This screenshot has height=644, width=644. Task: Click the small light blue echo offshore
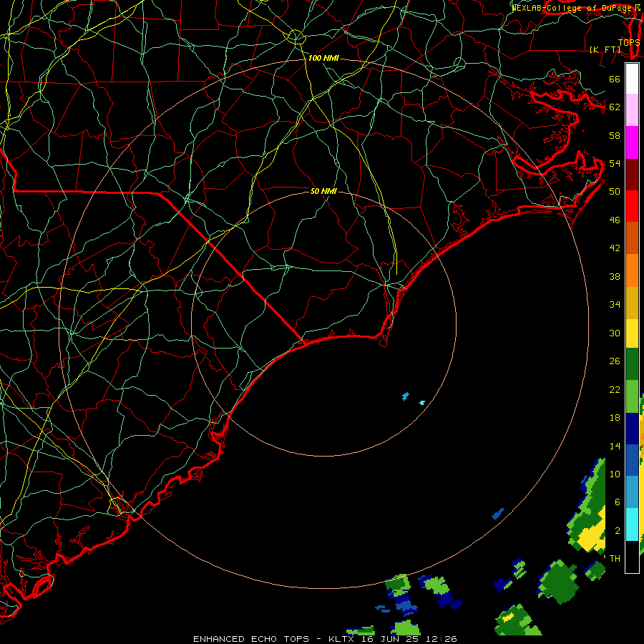click(406, 396)
